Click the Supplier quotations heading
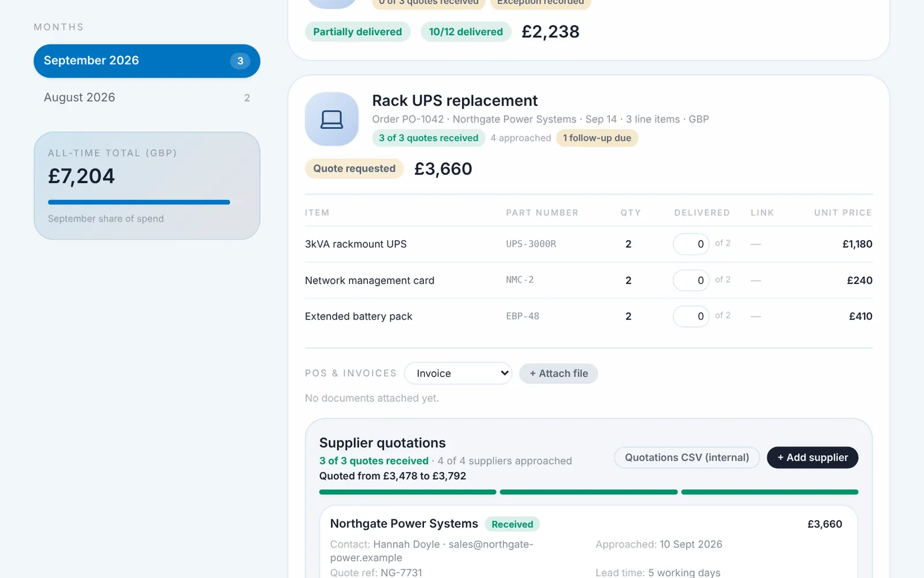The width and height of the screenshot is (924, 578). [x=382, y=443]
